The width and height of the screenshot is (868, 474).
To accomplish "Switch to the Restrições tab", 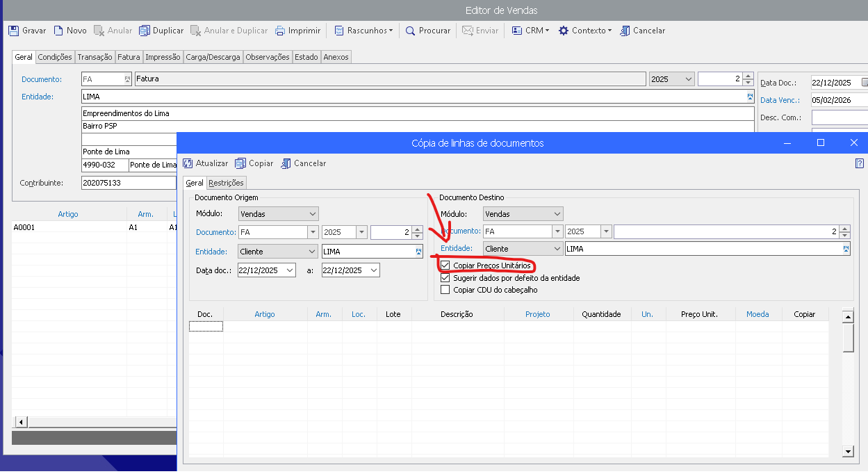I will tap(227, 183).
